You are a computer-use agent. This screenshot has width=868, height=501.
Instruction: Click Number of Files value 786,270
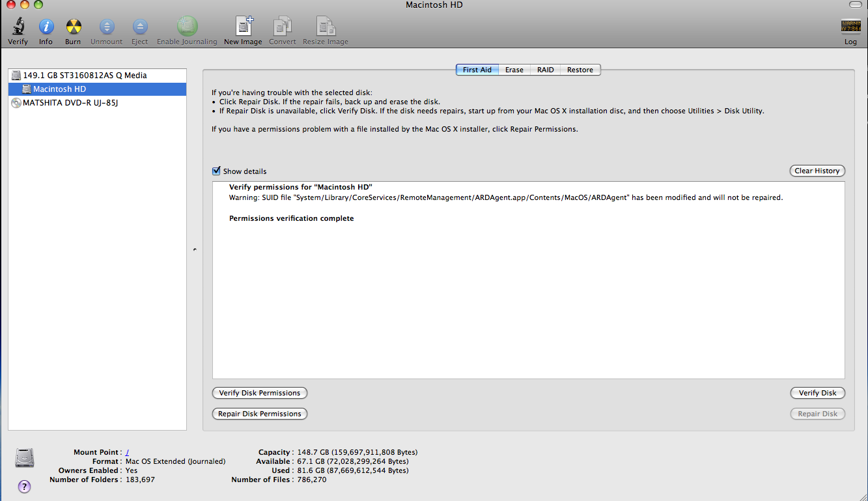(x=312, y=480)
